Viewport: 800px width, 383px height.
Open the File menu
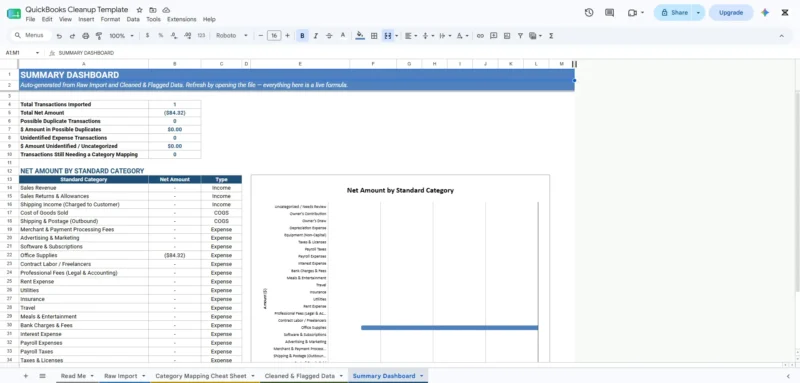click(x=30, y=19)
